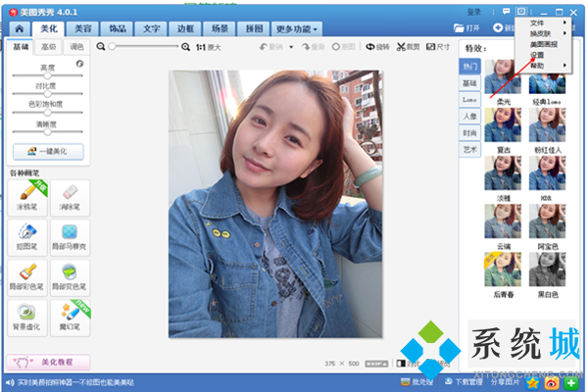Apply the 云端 effect thumbnail

click(x=503, y=221)
